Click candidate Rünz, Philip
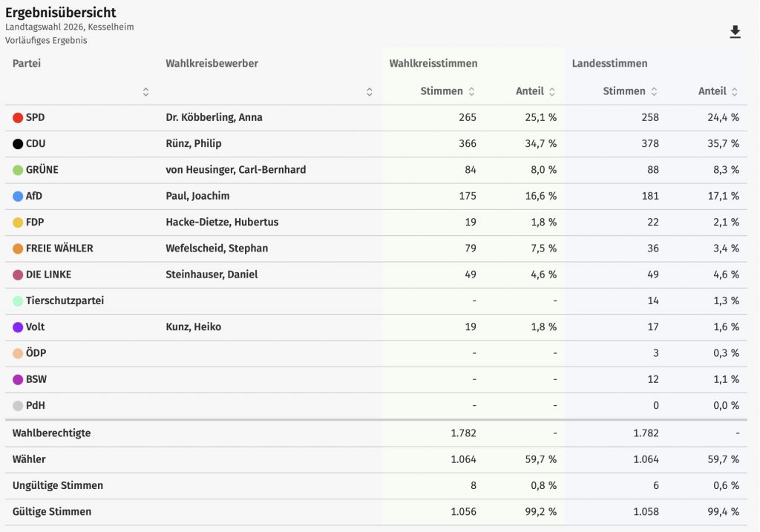This screenshot has height=532, width=760. pos(193,144)
